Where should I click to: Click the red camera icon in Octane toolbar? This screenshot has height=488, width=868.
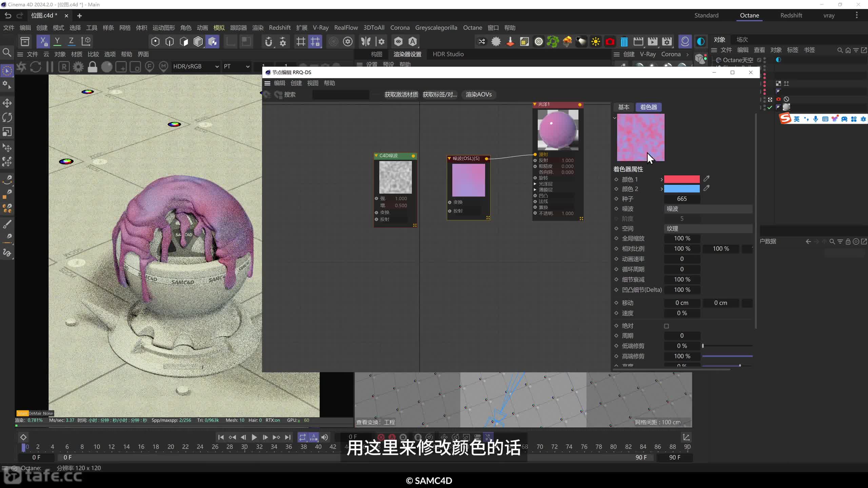(610, 42)
